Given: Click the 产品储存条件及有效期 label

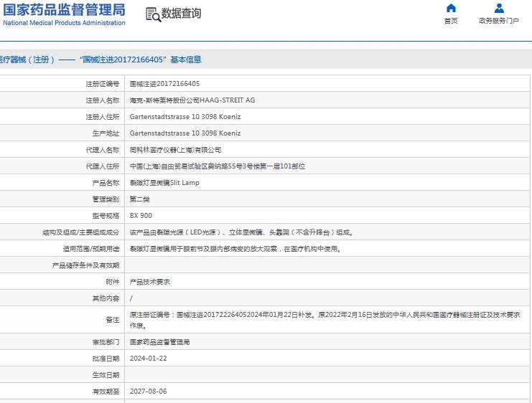Looking at the screenshot, I should [85, 265].
